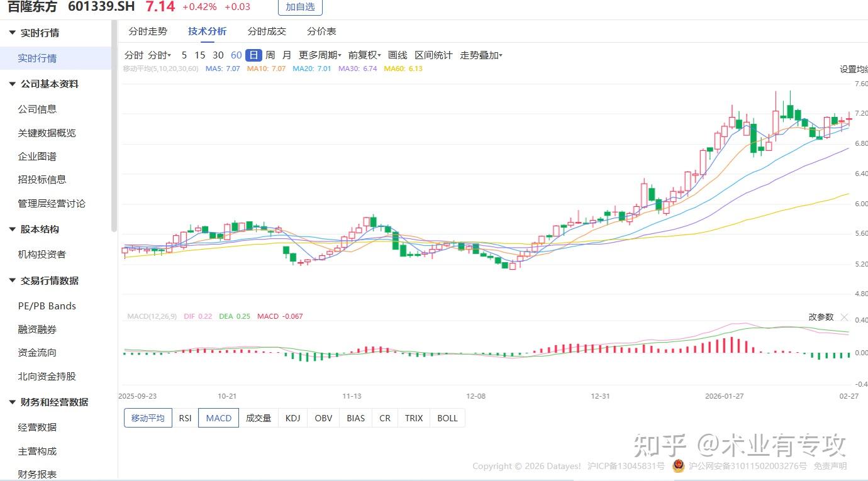Toggle the MACD indicator button off
Image resolution: width=868 pixels, height=481 pixels.
click(218, 418)
